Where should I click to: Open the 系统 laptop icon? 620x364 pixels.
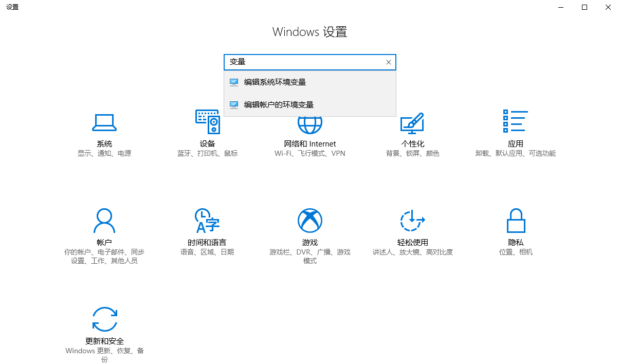point(104,122)
